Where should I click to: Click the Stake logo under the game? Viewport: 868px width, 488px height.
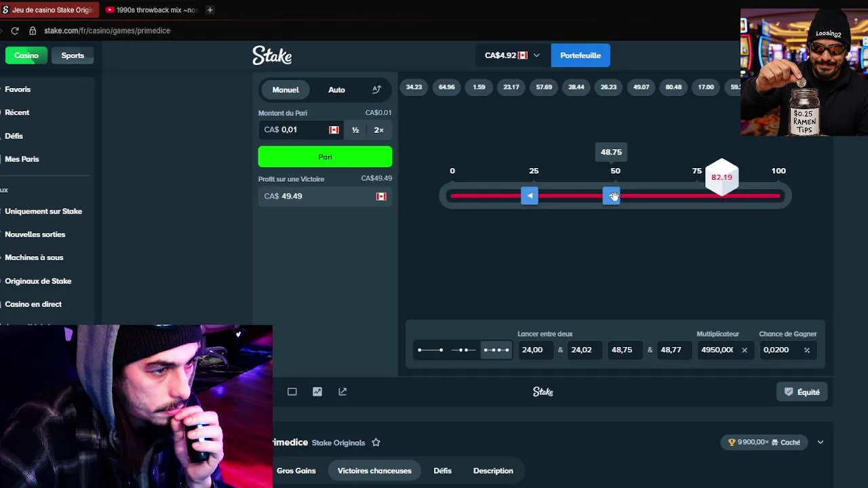click(543, 392)
